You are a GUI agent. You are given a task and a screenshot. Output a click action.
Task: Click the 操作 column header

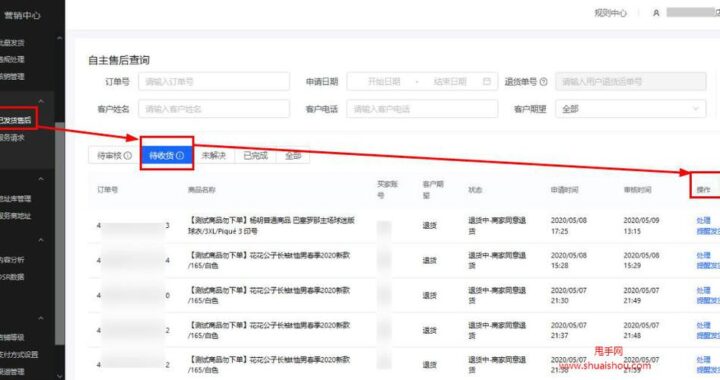703,190
